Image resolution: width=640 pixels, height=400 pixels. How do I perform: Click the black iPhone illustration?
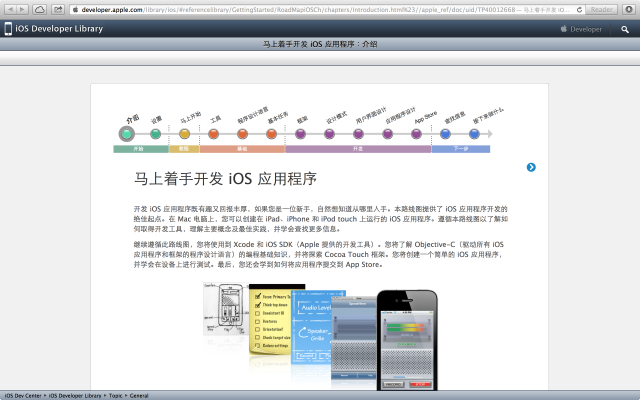tap(407, 340)
